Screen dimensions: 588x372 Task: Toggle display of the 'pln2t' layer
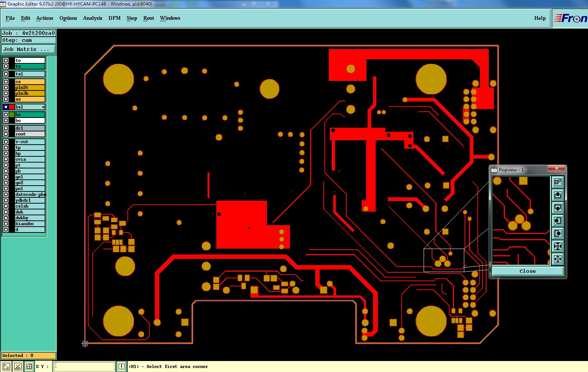coord(6,88)
